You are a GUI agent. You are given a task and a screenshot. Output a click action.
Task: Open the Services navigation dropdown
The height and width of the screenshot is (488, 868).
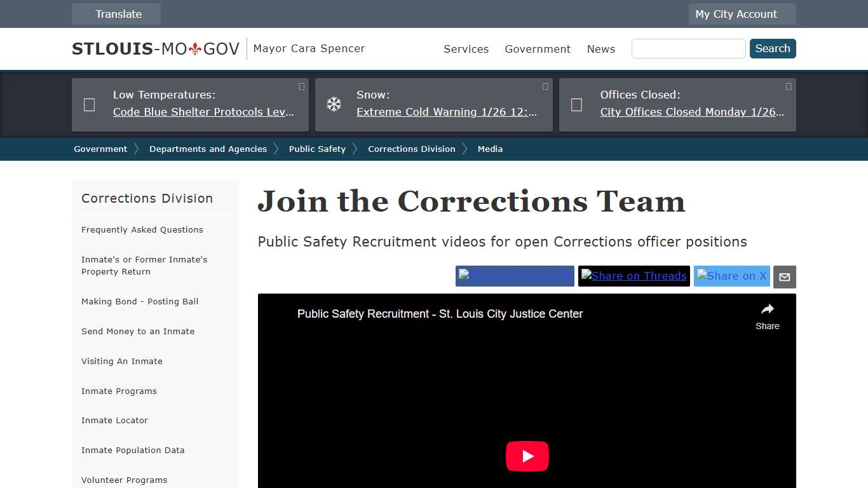point(466,49)
